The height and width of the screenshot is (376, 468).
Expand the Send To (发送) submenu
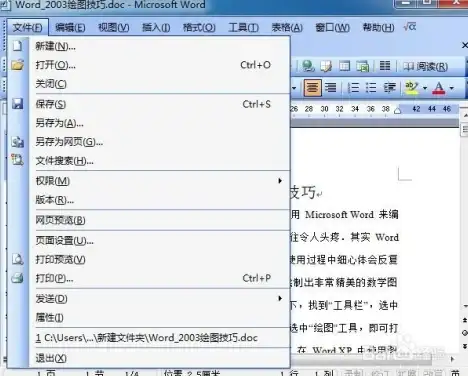pyautogui.click(x=149, y=298)
